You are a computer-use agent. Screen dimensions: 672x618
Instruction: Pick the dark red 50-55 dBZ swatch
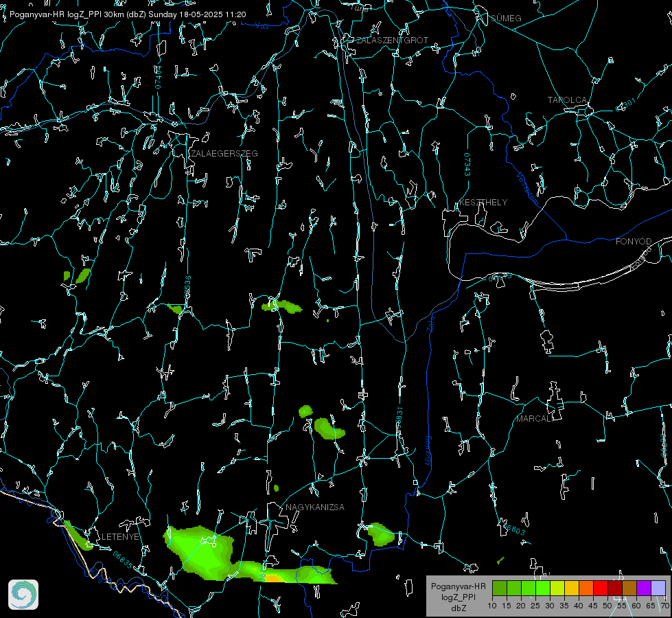[x=615, y=588]
